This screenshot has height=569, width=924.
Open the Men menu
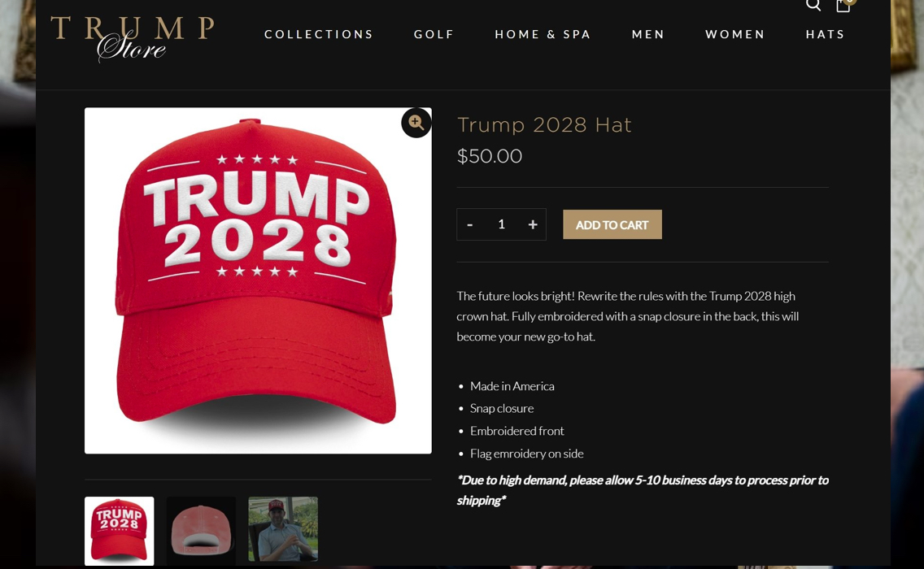pos(648,34)
